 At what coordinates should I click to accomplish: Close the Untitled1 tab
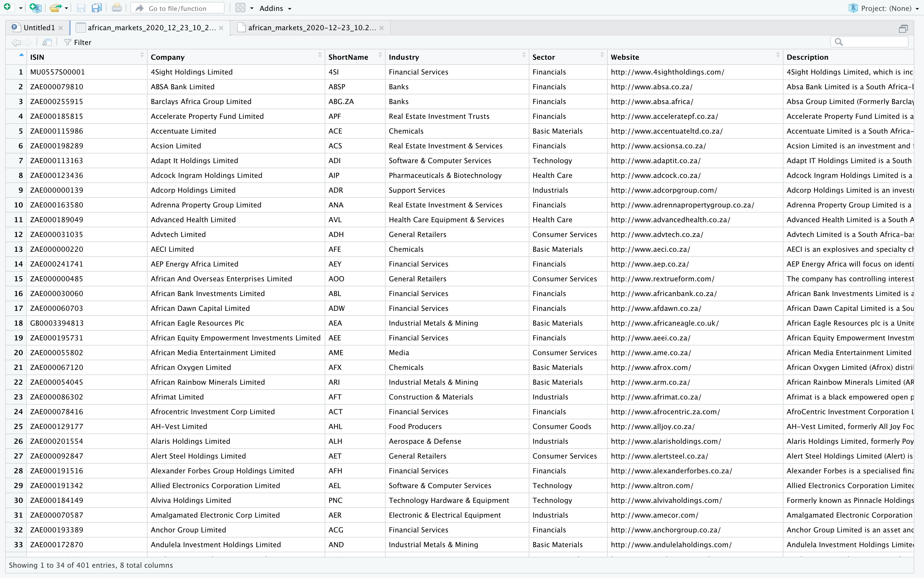(61, 28)
